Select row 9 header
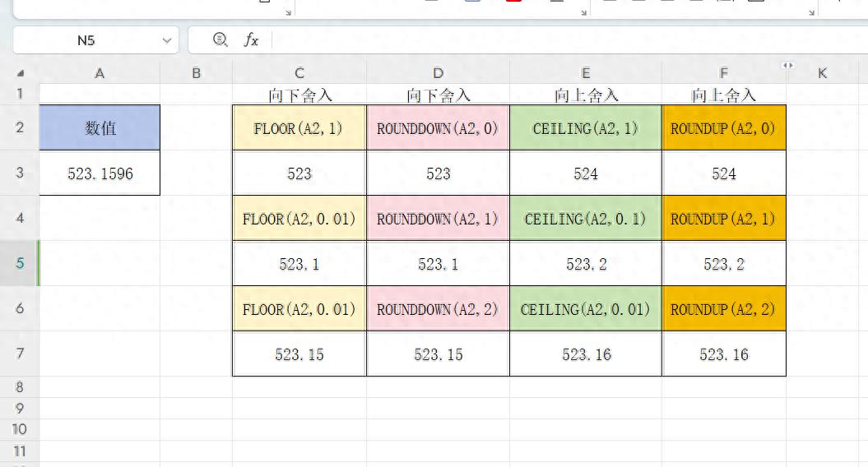The height and width of the screenshot is (467, 868). (x=20, y=409)
